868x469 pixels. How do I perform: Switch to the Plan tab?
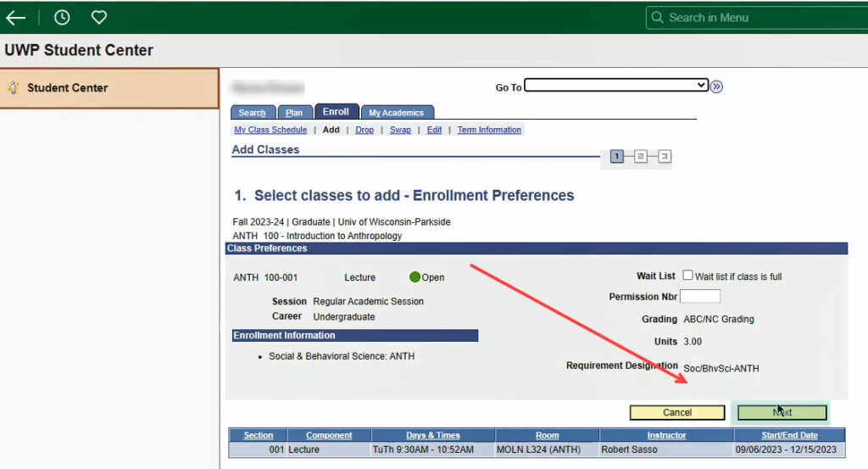pyautogui.click(x=294, y=113)
